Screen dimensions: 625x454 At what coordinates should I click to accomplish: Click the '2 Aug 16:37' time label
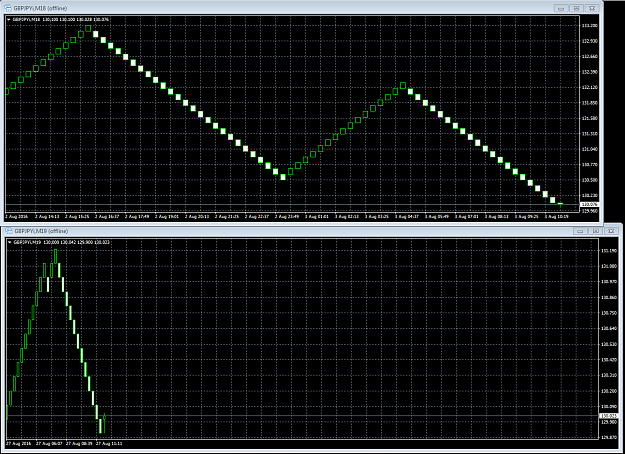coord(108,217)
